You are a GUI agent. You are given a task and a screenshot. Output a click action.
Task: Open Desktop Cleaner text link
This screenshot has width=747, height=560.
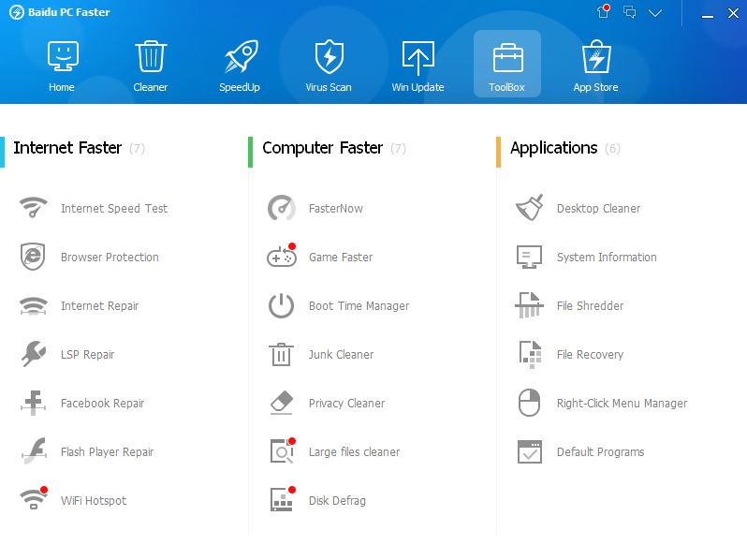598,208
